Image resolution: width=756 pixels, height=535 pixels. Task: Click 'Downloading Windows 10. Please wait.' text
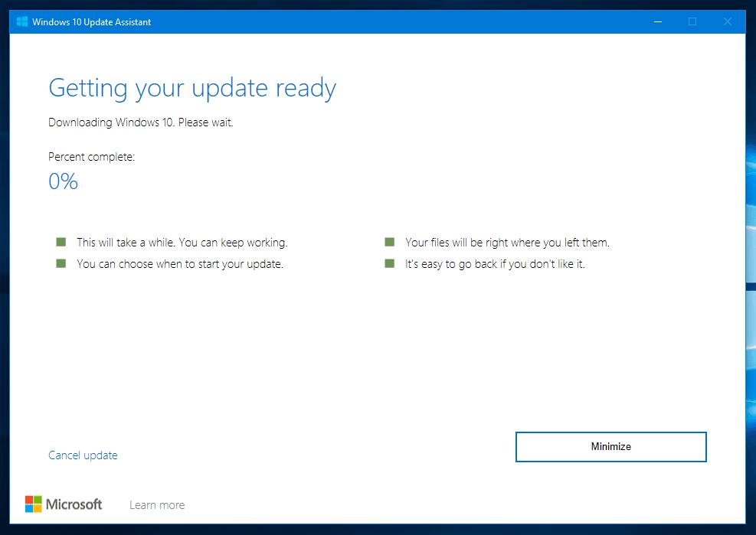click(141, 122)
